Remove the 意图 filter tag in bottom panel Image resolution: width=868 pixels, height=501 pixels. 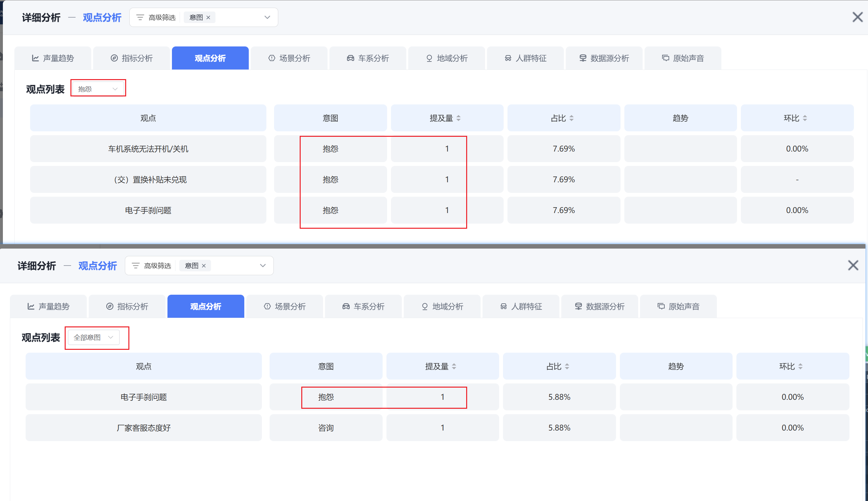click(x=204, y=266)
